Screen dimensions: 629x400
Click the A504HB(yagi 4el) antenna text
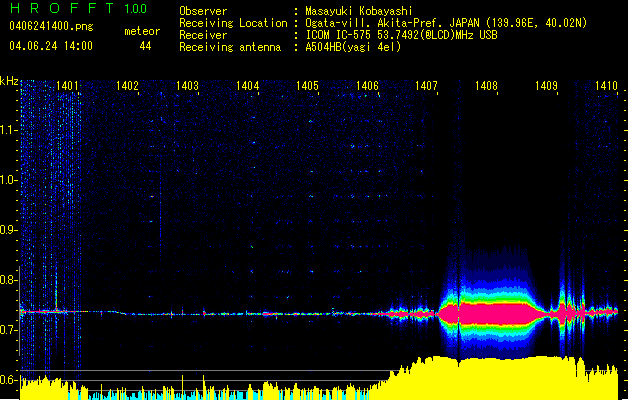tap(353, 47)
